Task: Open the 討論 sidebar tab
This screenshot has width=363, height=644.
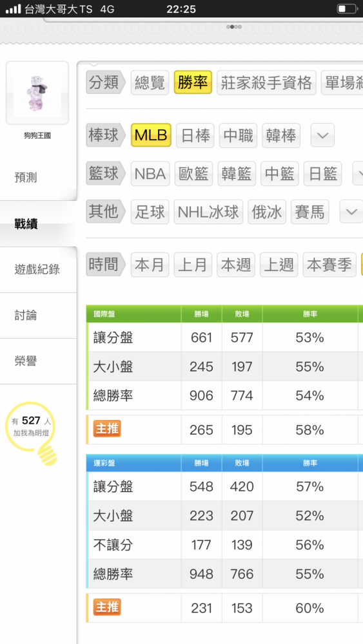Action: (x=26, y=316)
